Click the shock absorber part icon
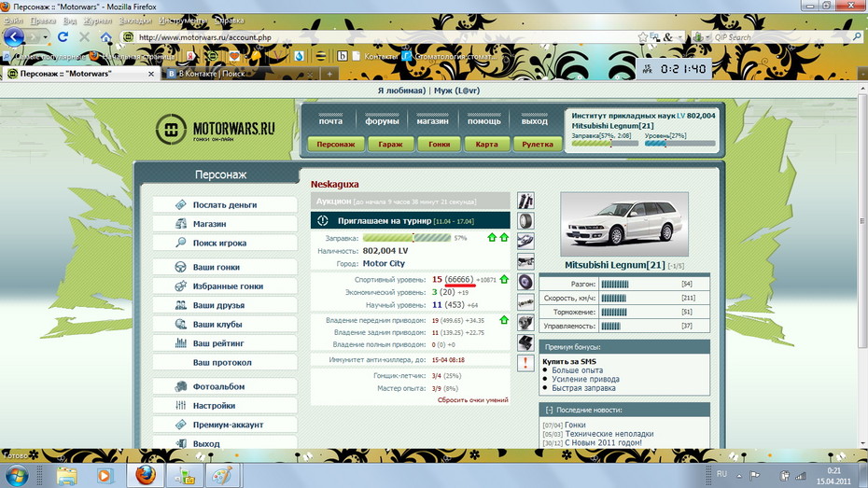The width and height of the screenshot is (868, 488). 525,201
